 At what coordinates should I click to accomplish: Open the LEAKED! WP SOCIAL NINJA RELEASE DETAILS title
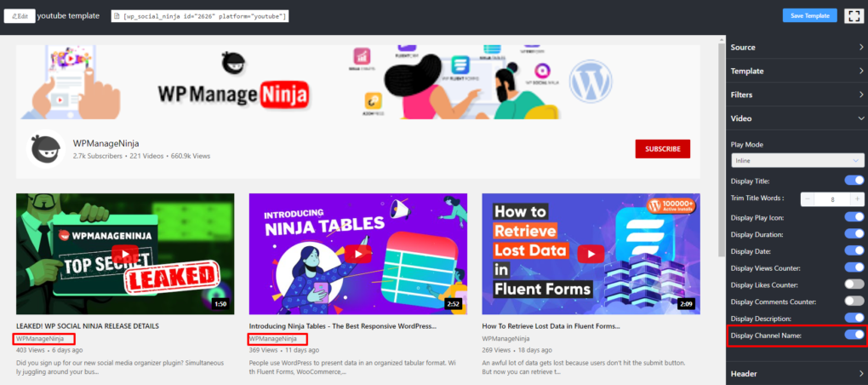pyautogui.click(x=88, y=325)
